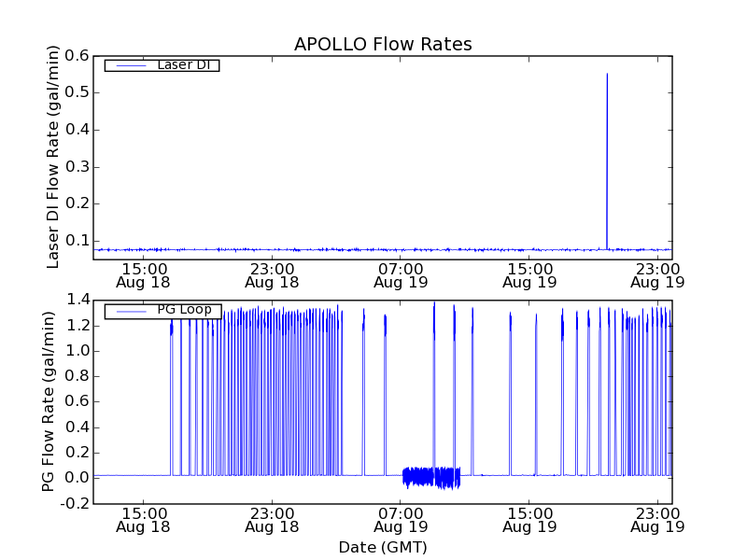
Task: Click the -0.2 tick on the bottom y-axis
Action: click(75, 503)
